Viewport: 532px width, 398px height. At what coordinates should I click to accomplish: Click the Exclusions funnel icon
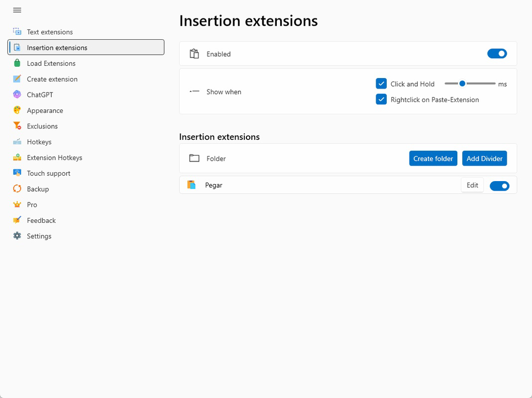click(x=17, y=125)
